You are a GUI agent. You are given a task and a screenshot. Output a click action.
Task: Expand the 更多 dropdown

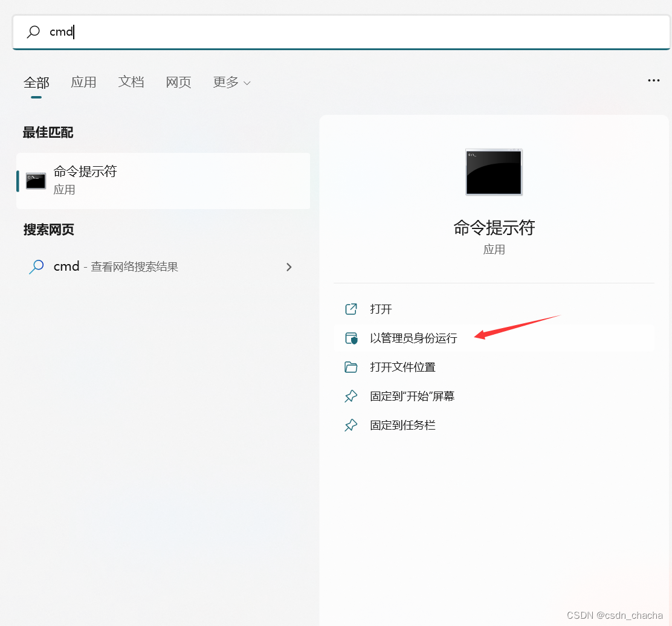point(231,82)
